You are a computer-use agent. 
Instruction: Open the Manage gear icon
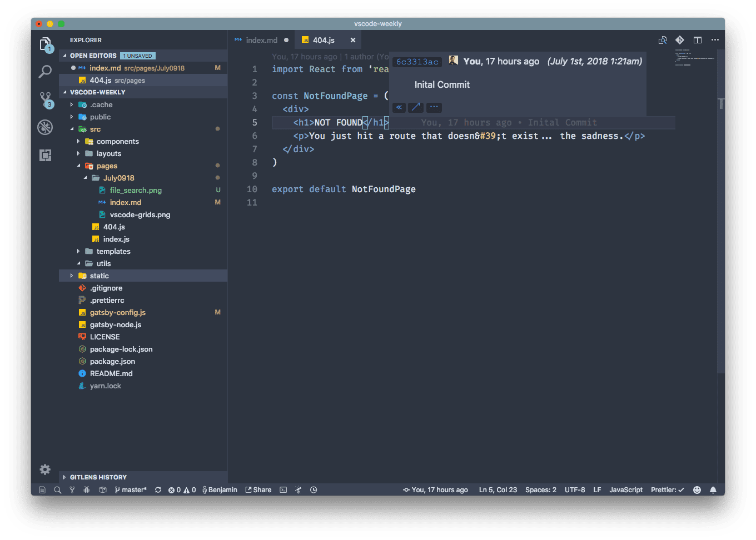(x=45, y=469)
